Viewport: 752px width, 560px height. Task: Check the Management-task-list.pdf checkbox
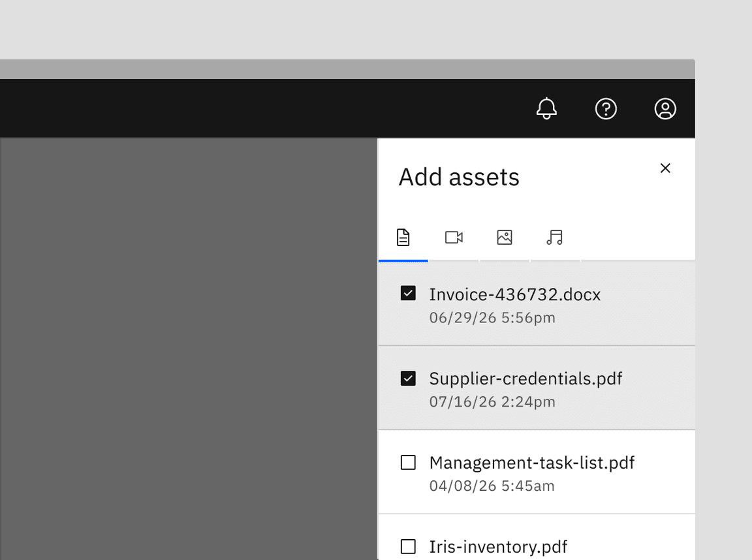pyautogui.click(x=409, y=462)
